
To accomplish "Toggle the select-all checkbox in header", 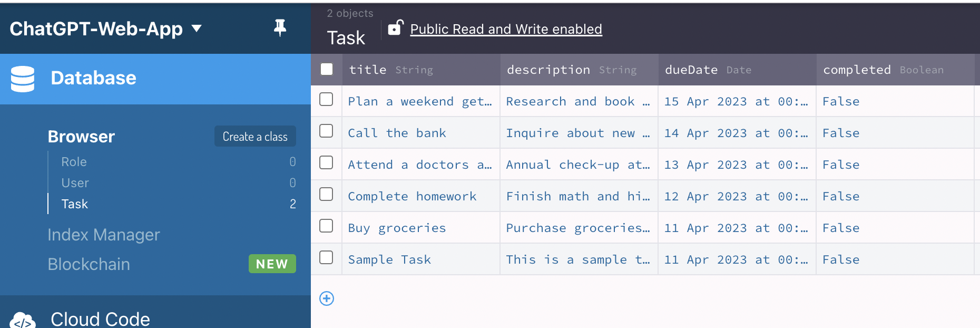I will tap(327, 69).
